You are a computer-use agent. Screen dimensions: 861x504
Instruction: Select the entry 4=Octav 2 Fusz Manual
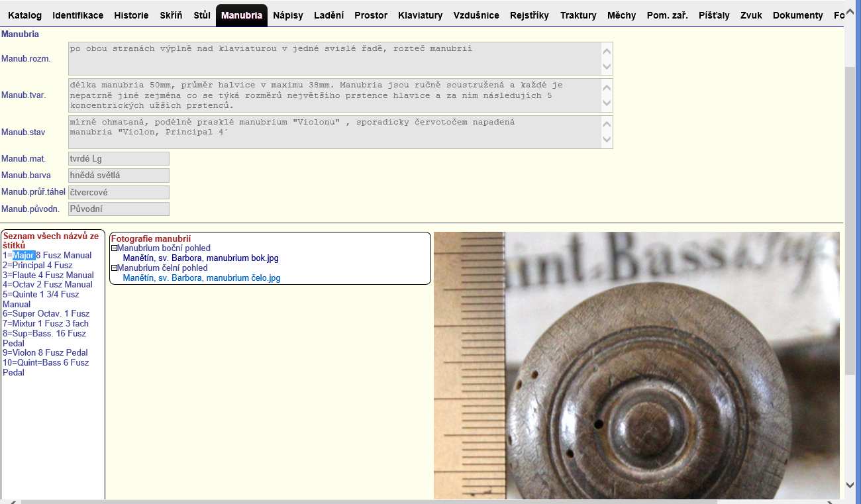[48, 285]
